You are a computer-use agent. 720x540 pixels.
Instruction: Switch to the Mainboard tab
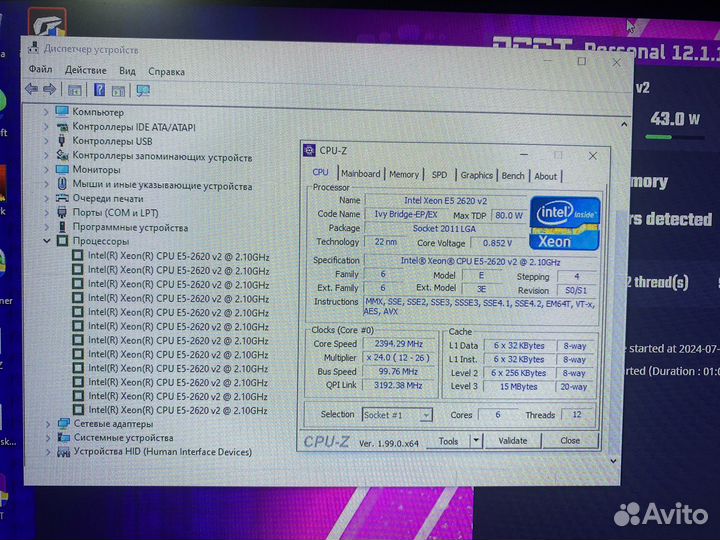click(360, 175)
